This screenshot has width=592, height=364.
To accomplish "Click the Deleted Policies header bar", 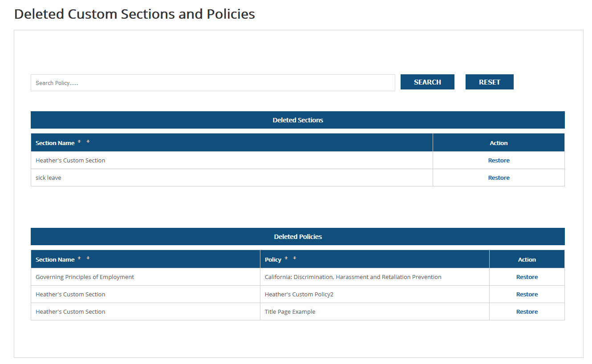I will coord(298,237).
